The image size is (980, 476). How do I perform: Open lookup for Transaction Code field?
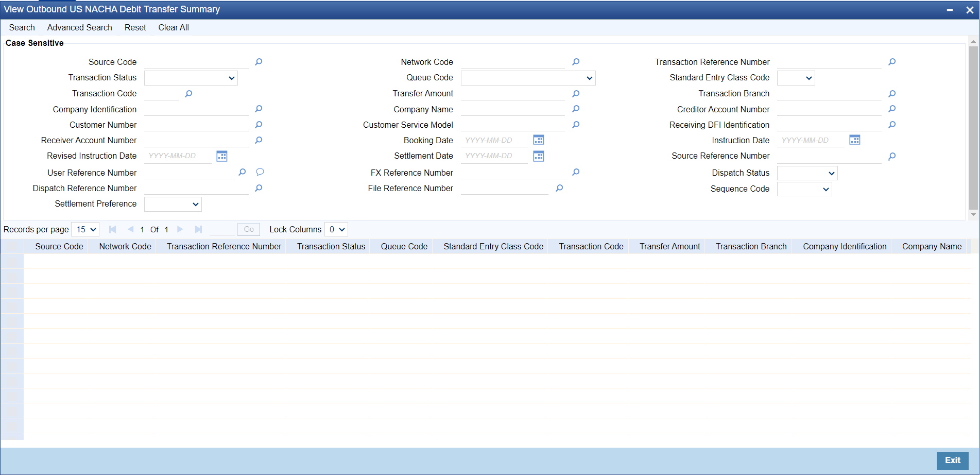(x=188, y=94)
